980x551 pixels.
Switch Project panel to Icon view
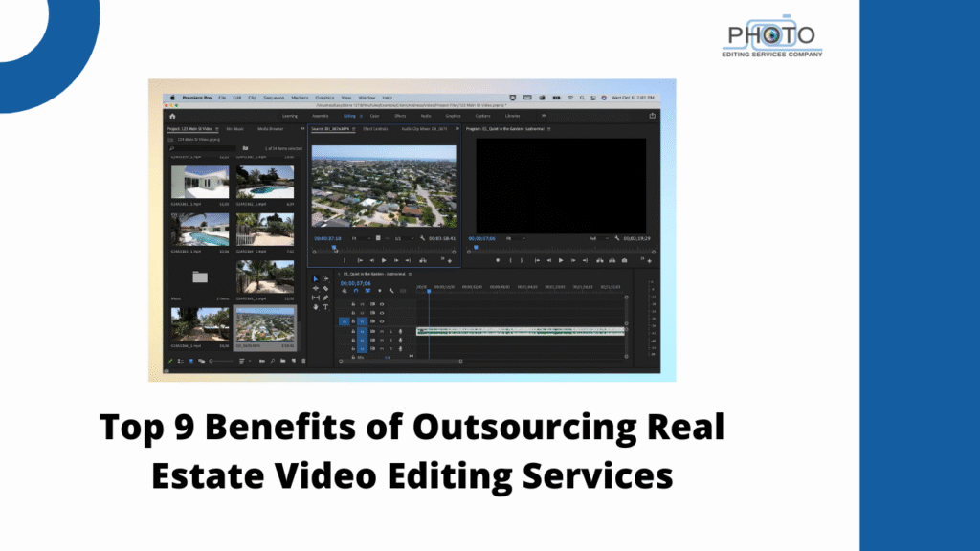coord(191,361)
